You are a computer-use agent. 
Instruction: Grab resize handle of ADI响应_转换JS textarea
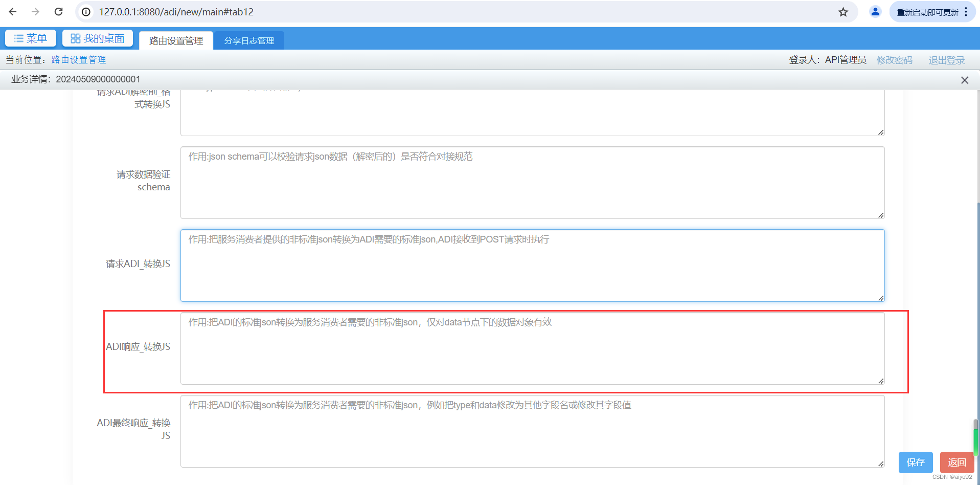tap(881, 381)
